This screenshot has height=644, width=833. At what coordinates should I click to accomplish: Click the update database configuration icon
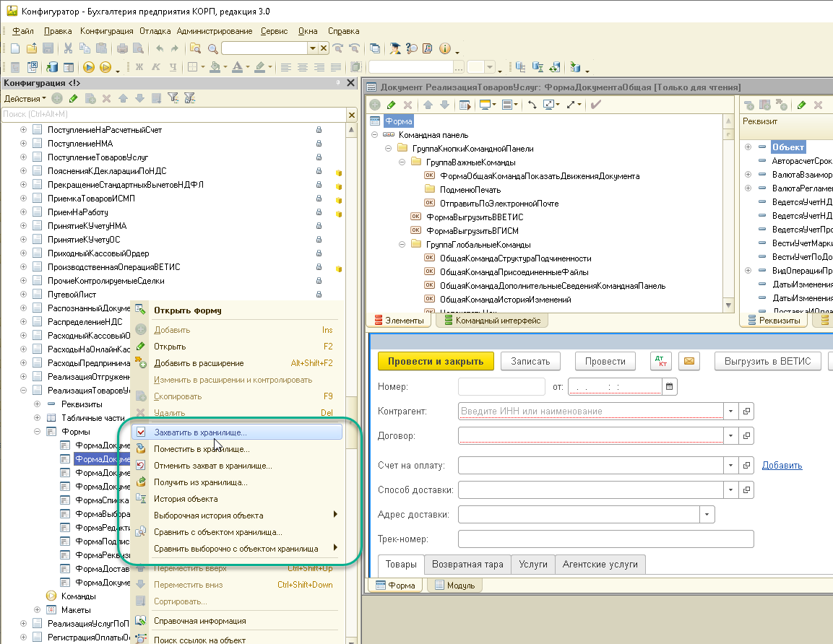pos(51,67)
